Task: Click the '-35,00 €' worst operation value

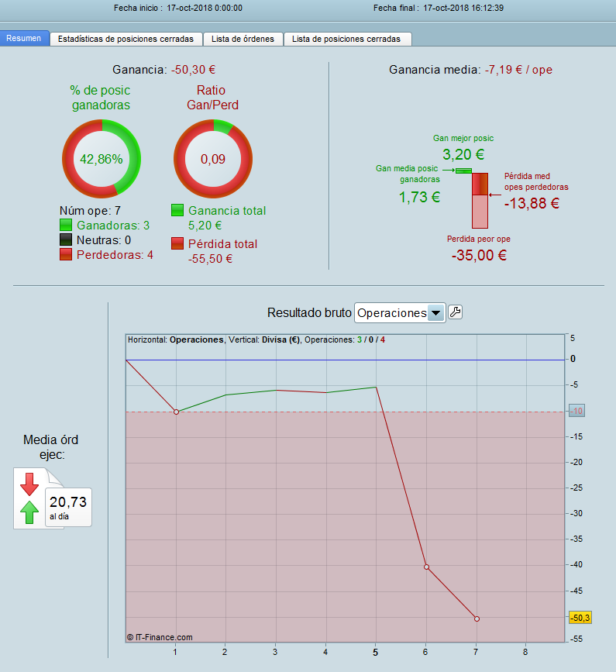Action: click(x=479, y=256)
